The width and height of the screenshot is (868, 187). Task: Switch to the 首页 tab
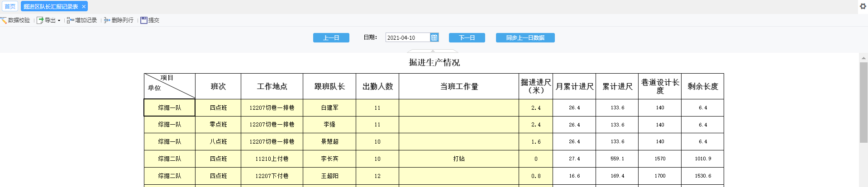coord(10,7)
